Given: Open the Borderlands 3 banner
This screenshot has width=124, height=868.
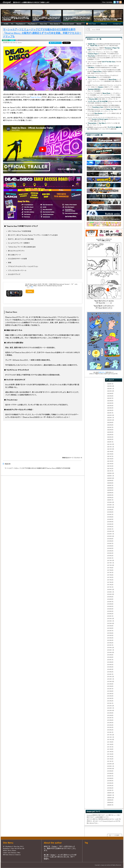Looking at the screenshot, I should pyautogui.click(x=104, y=180).
